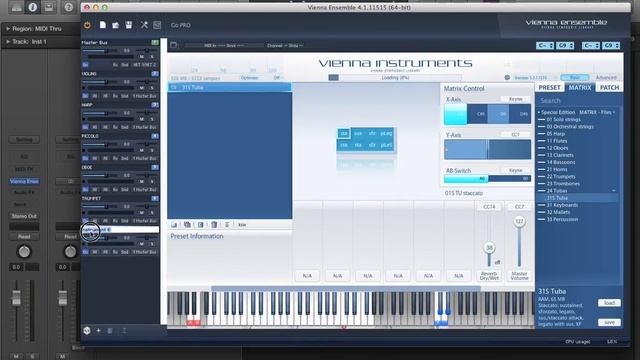Open the MIDI In port dropdown
This screenshot has width=640, height=360.
coord(224,46)
